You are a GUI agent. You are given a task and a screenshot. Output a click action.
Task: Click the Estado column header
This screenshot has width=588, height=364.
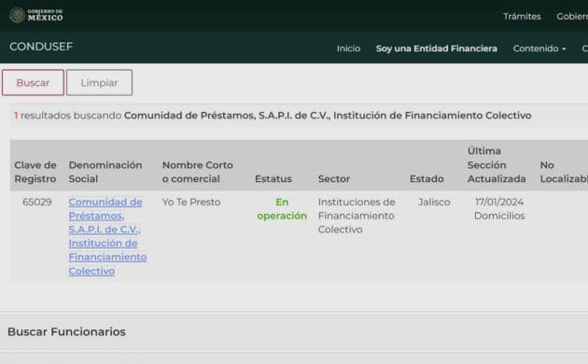tap(427, 179)
